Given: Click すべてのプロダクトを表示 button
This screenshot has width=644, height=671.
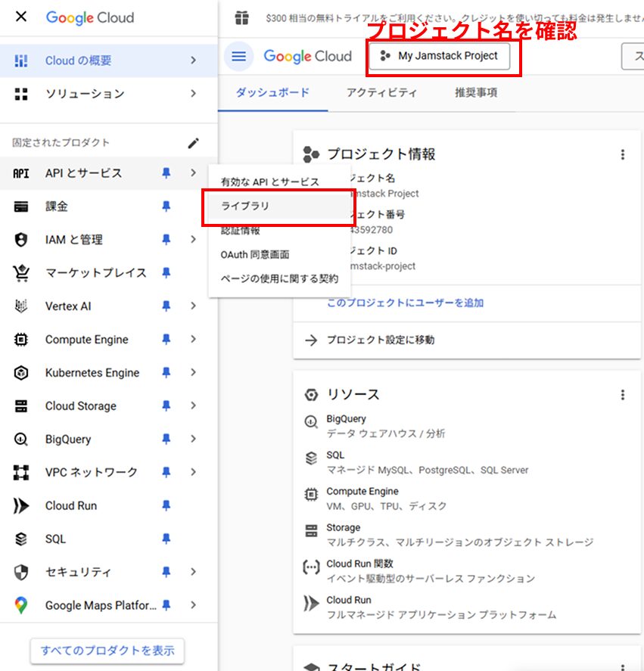Looking at the screenshot, I should (x=107, y=651).
